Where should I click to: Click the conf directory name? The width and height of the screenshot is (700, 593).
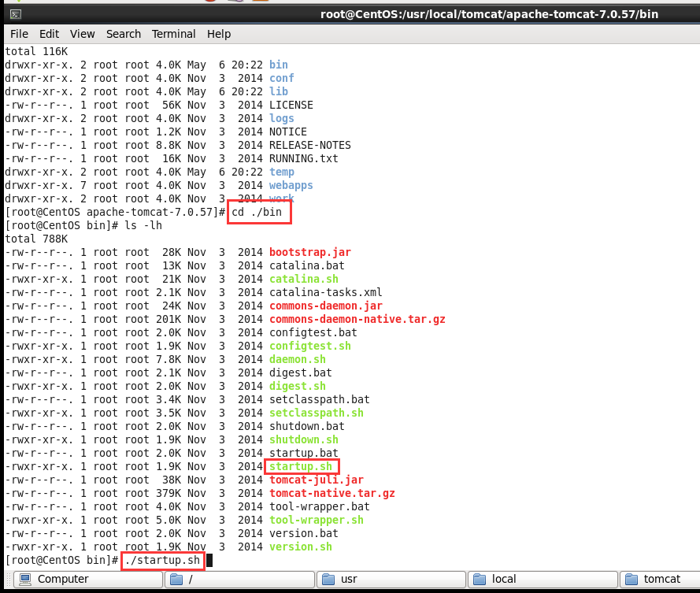tap(282, 78)
